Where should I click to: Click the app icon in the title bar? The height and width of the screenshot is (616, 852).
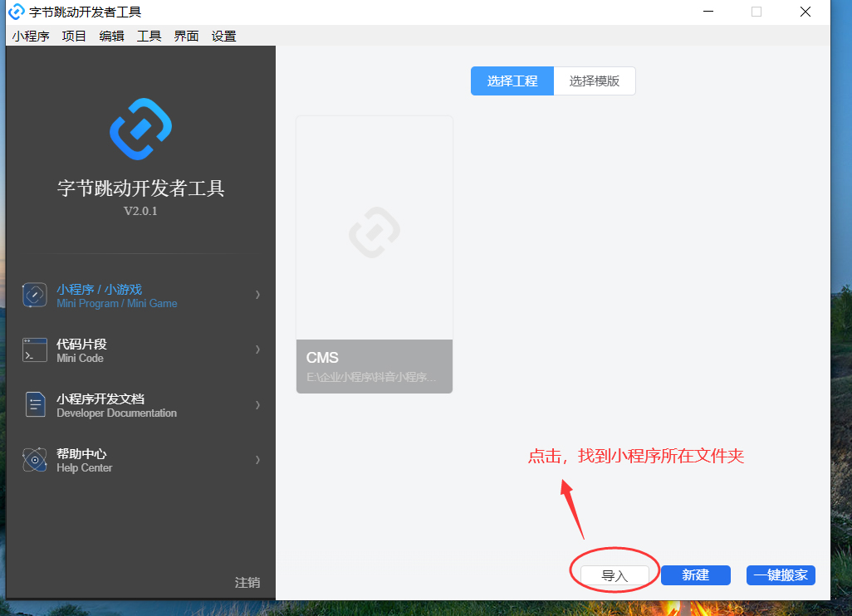click(x=16, y=12)
